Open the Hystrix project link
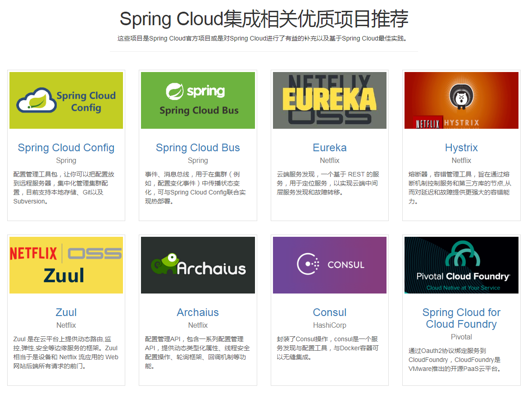Screen dimensions: 532x393 461,148
